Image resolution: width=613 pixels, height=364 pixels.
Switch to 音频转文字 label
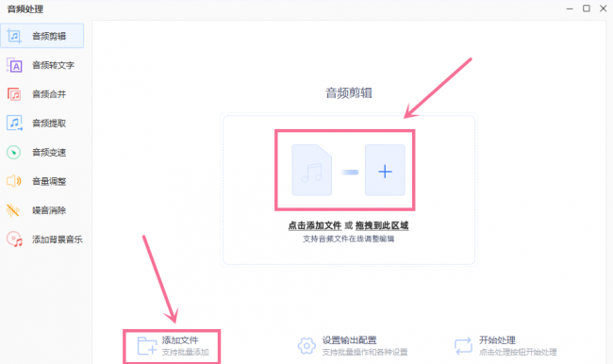53,65
